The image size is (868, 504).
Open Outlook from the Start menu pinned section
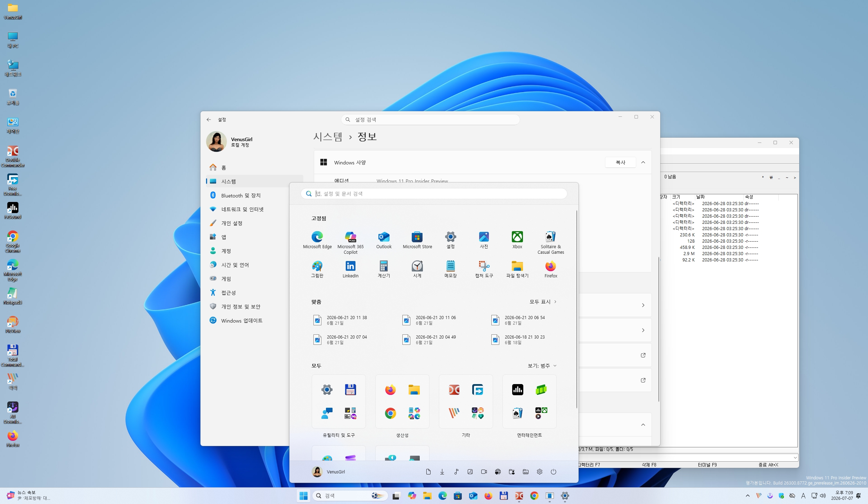pos(384,240)
